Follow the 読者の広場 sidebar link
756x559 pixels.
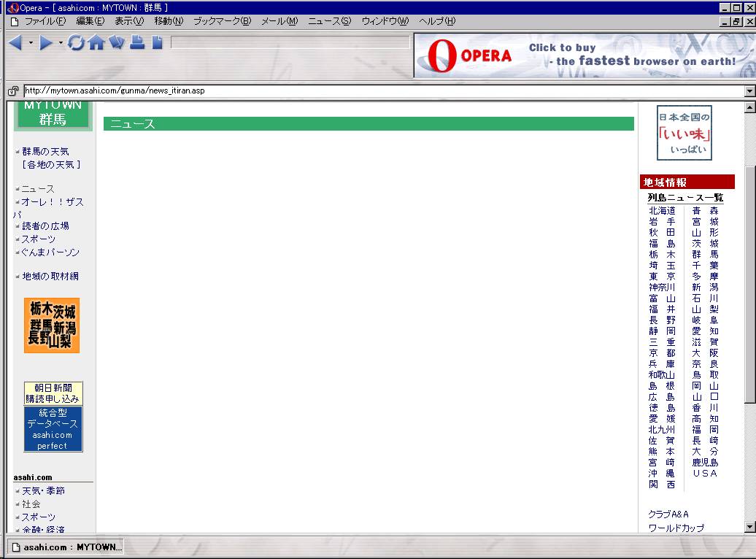click(x=45, y=226)
